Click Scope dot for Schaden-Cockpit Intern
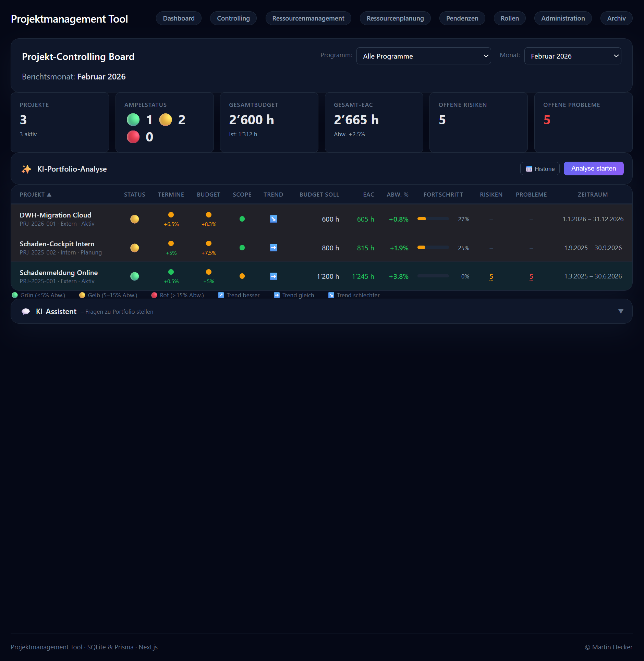This screenshot has width=644, height=661. click(242, 248)
